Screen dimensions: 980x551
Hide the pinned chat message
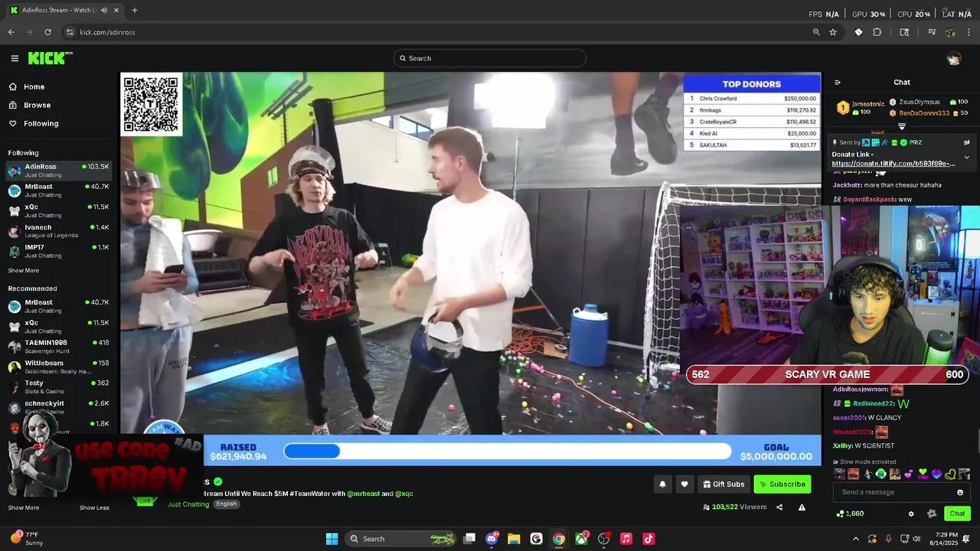pos(966,142)
